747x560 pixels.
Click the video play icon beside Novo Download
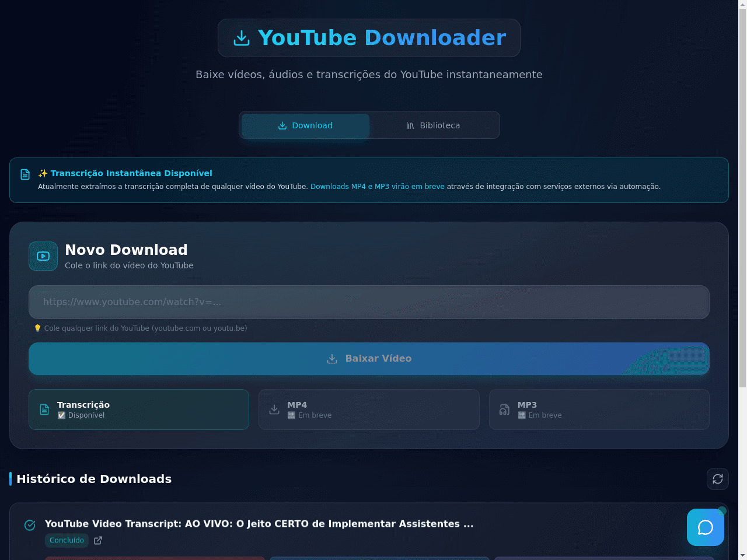coord(43,256)
